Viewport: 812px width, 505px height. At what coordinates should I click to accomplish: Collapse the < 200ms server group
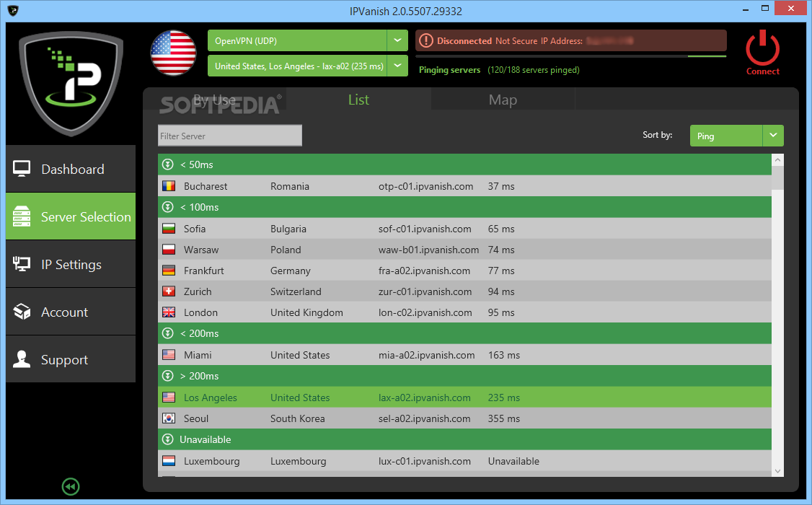[x=168, y=333]
